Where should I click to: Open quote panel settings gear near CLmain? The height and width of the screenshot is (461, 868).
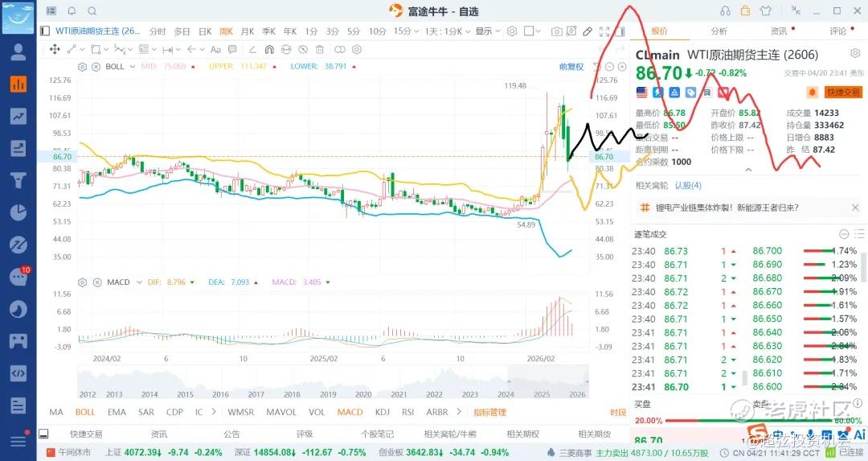(x=854, y=53)
